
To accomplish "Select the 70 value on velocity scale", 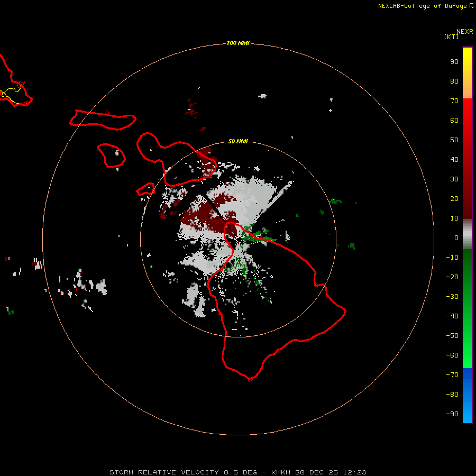I will (454, 101).
